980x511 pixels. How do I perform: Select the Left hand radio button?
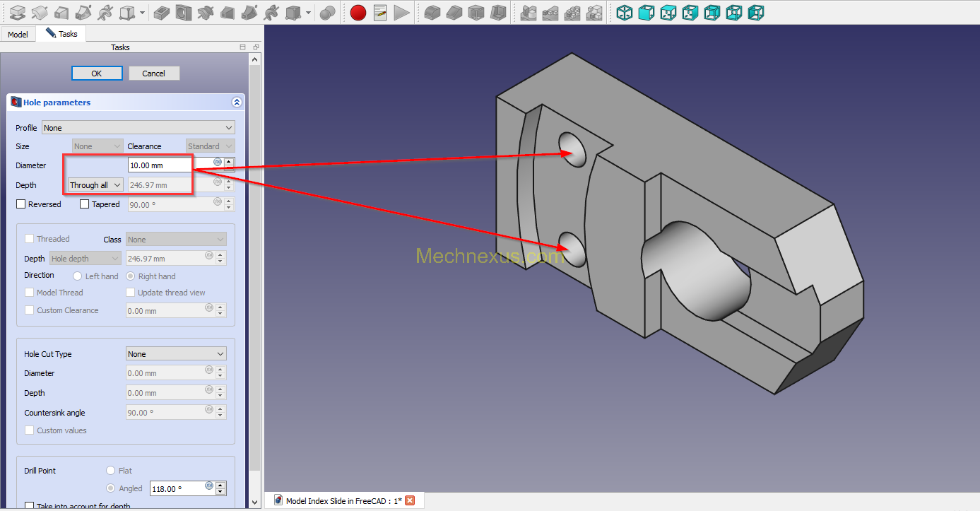tap(78, 276)
